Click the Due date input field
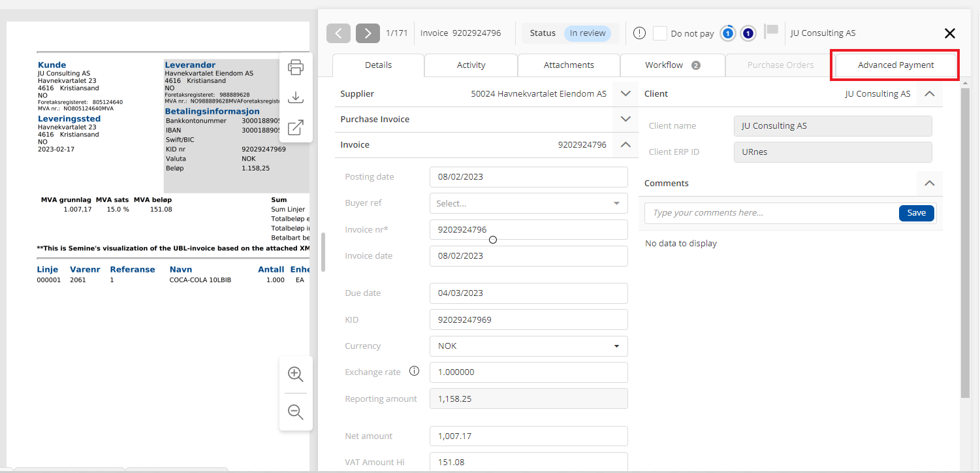Screen dimensions: 980x473 tap(528, 293)
